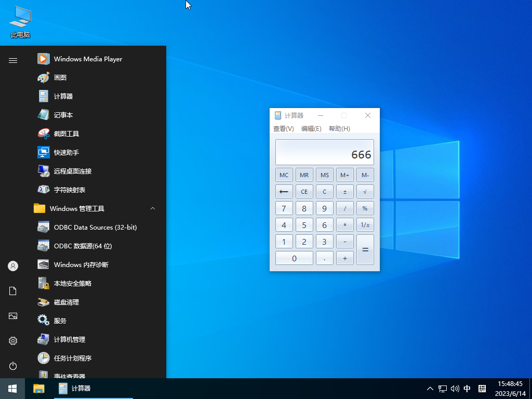Open 远程桌面连接 remote desktop
Viewport: 532px width, 399px height.
[95, 171]
